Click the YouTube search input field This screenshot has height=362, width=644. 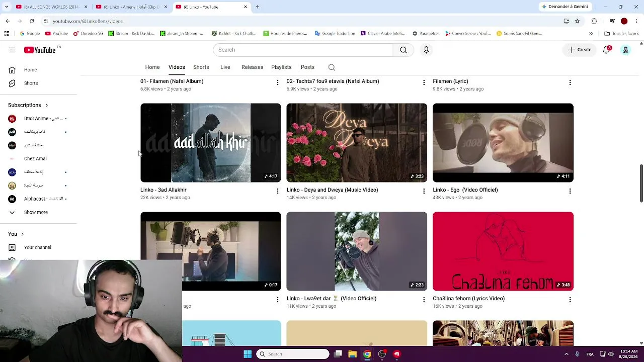(x=303, y=50)
